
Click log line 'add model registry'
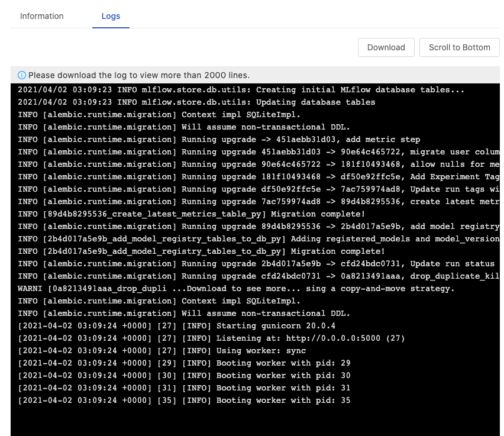click(x=259, y=227)
